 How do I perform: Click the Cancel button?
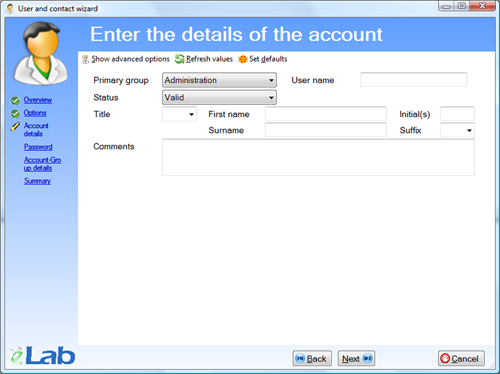(x=461, y=358)
